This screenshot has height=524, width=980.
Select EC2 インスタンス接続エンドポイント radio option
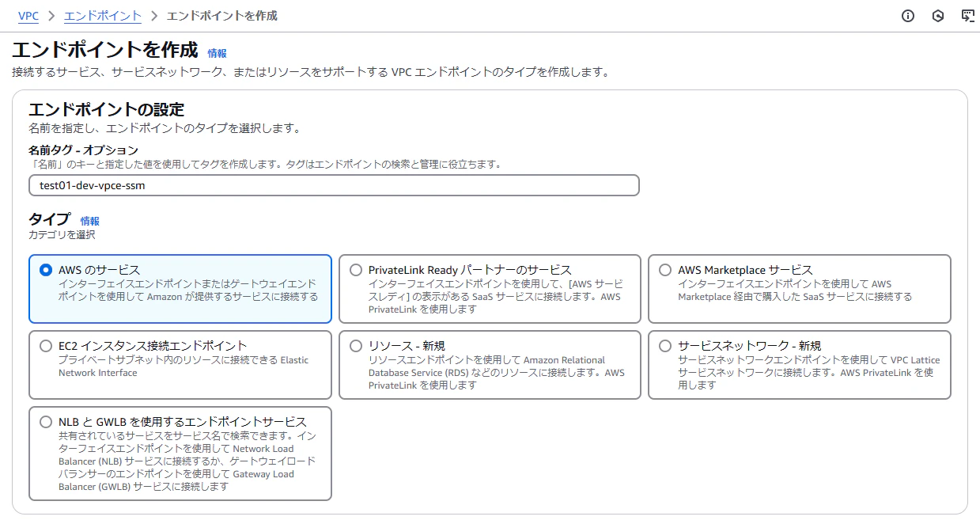tap(46, 346)
